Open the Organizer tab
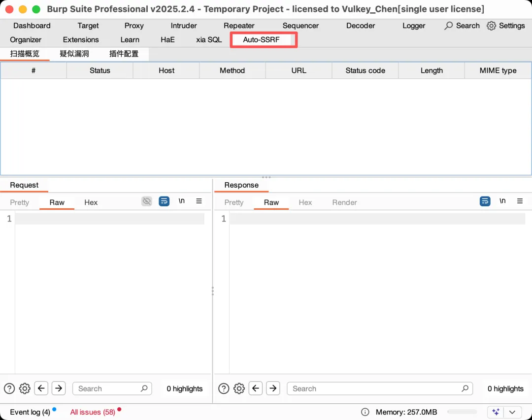This screenshot has height=420, width=532. tap(26, 40)
